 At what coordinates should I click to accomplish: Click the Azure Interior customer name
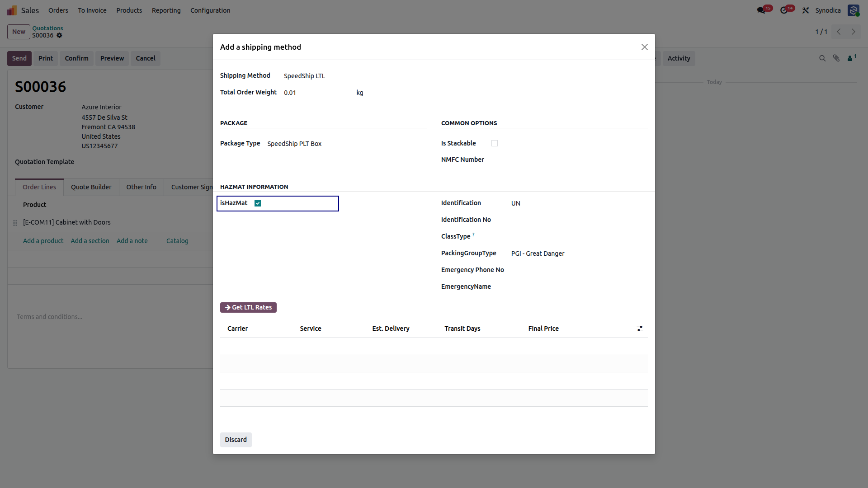101,107
